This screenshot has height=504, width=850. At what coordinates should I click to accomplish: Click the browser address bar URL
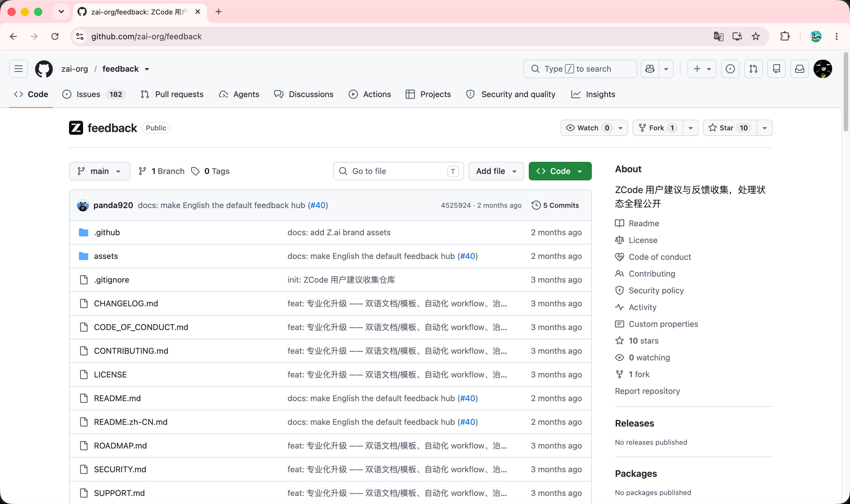click(146, 36)
